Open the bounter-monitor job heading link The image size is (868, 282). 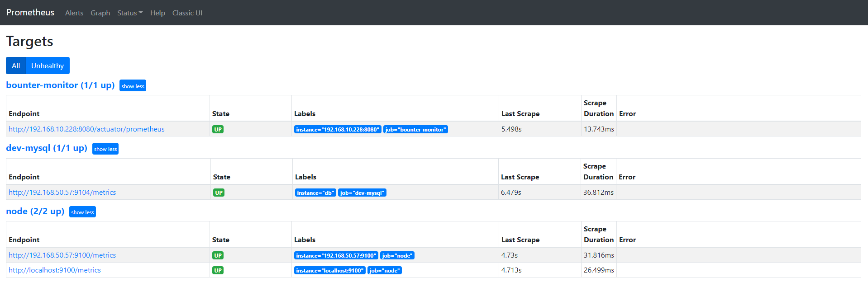coord(60,85)
